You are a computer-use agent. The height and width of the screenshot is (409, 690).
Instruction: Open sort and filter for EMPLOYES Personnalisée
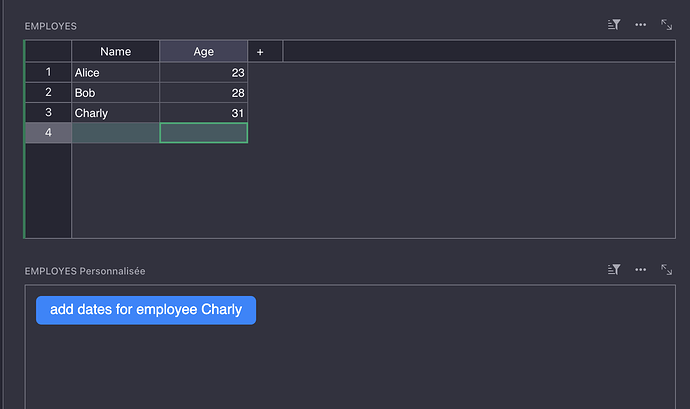(615, 270)
